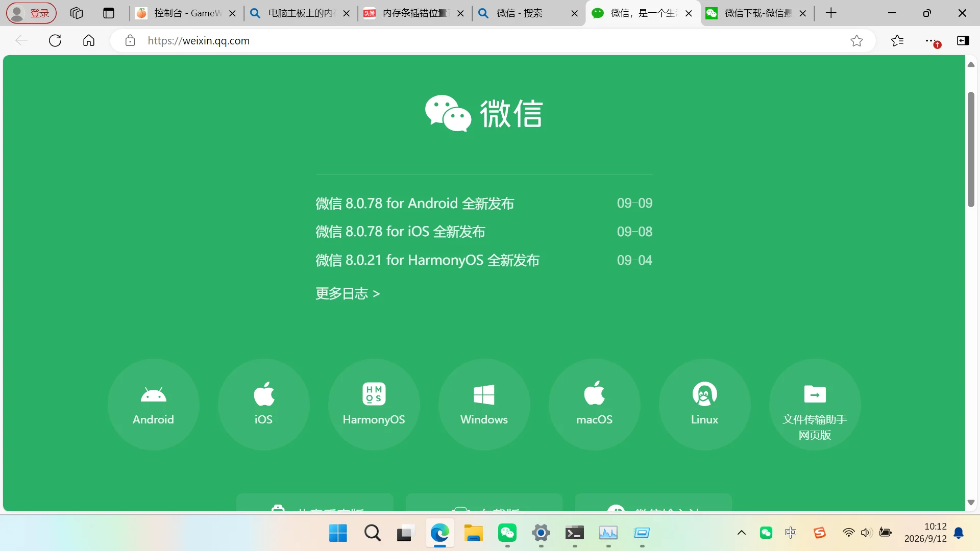Open the Android download circle
The width and height of the screenshot is (980, 551).
(153, 404)
